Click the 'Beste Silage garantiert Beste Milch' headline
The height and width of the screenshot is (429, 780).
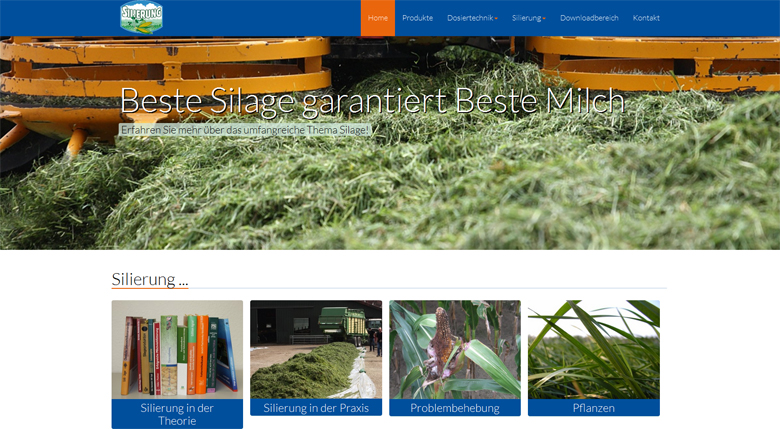click(x=371, y=101)
